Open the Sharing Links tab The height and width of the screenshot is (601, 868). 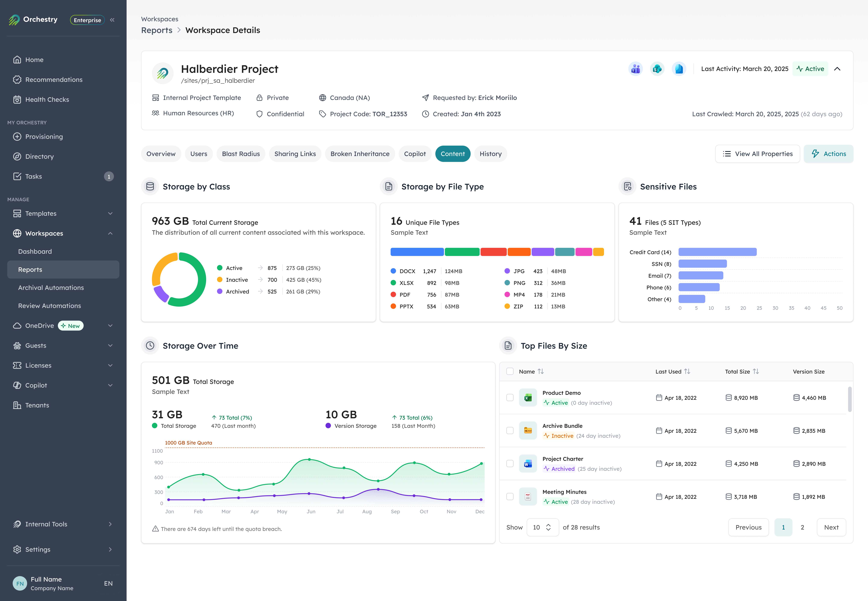point(295,154)
